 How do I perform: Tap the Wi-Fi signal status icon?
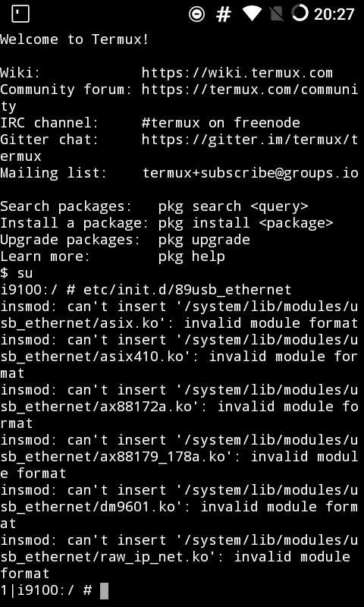pyautogui.click(x=252, y=14)
